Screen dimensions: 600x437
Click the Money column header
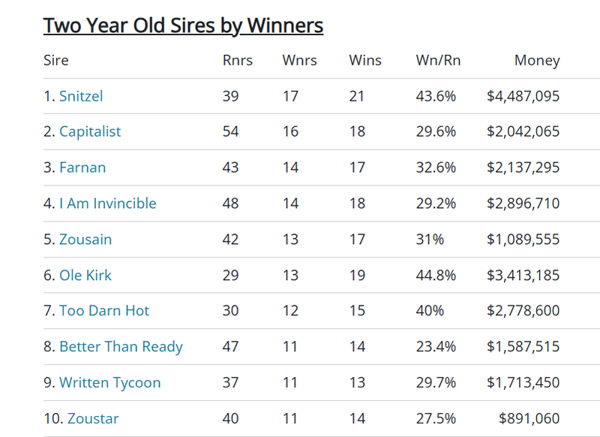coord(537,60)
